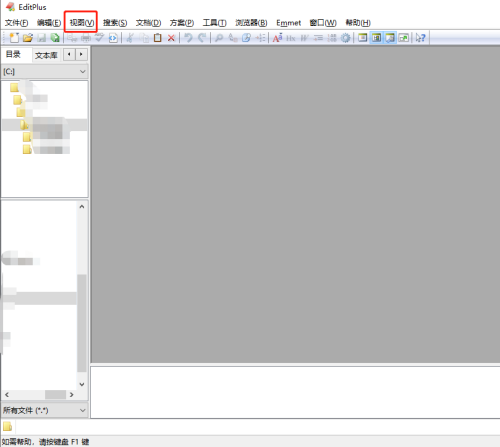Click the file list scroll left arrow
This screenshot has height=447, width=500.
click(x=7, y=395)
